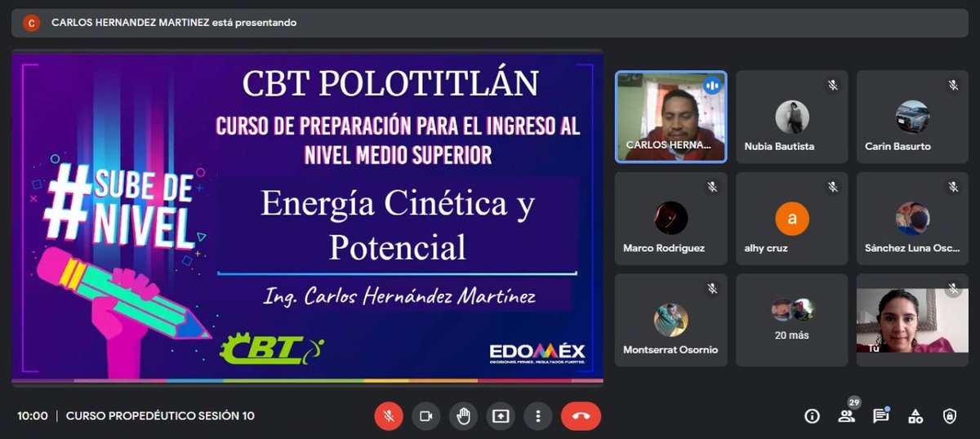
Task: Click muted mic icon on your Tú tile
Action: 953,289
